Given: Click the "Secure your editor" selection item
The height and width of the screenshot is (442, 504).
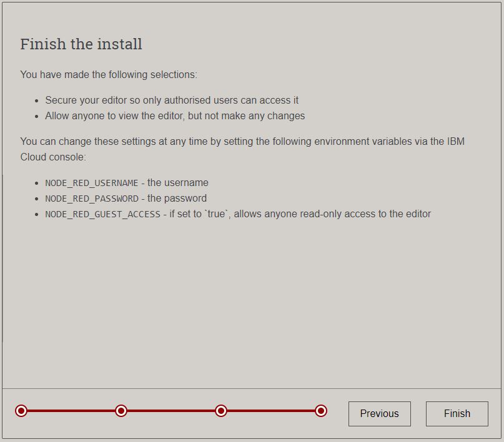Looking at the screenshot, I should (172, 100).
